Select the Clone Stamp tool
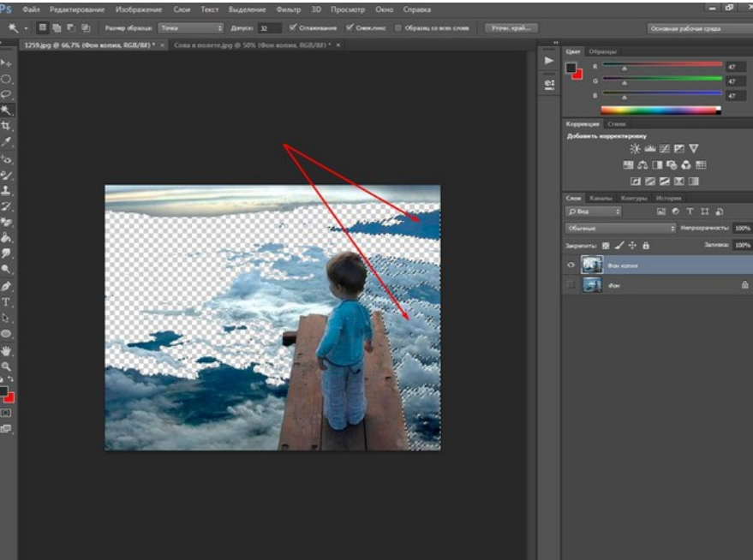 coord(6,191)
